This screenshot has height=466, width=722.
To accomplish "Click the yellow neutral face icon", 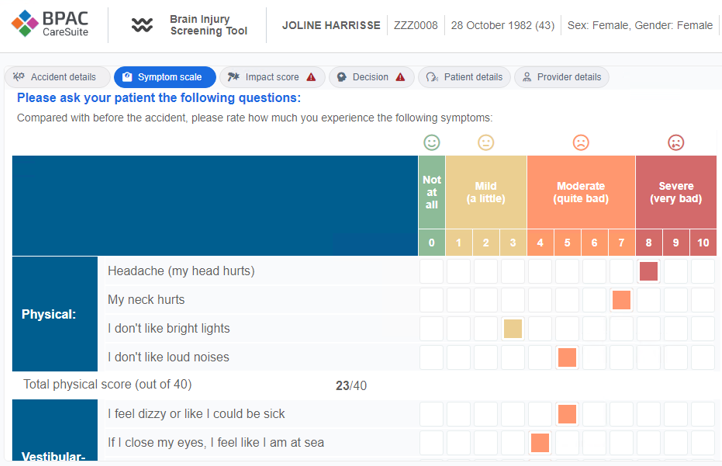I will pyautogui.click(x=486, y=143).
